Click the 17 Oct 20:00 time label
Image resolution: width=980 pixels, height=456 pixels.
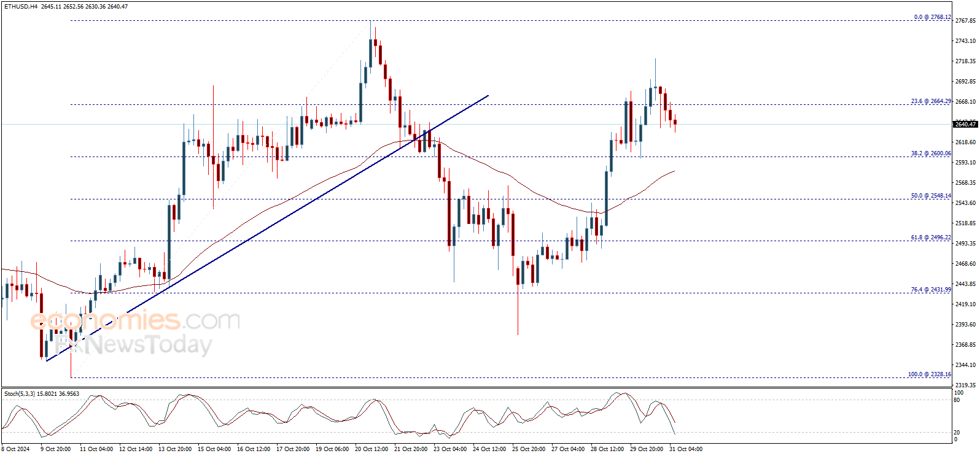pyautogui.click(x=293, y=449)
